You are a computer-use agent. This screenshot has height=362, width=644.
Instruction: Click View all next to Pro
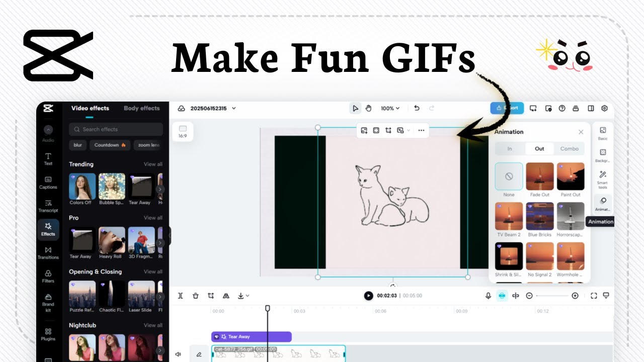coord(153,218)
